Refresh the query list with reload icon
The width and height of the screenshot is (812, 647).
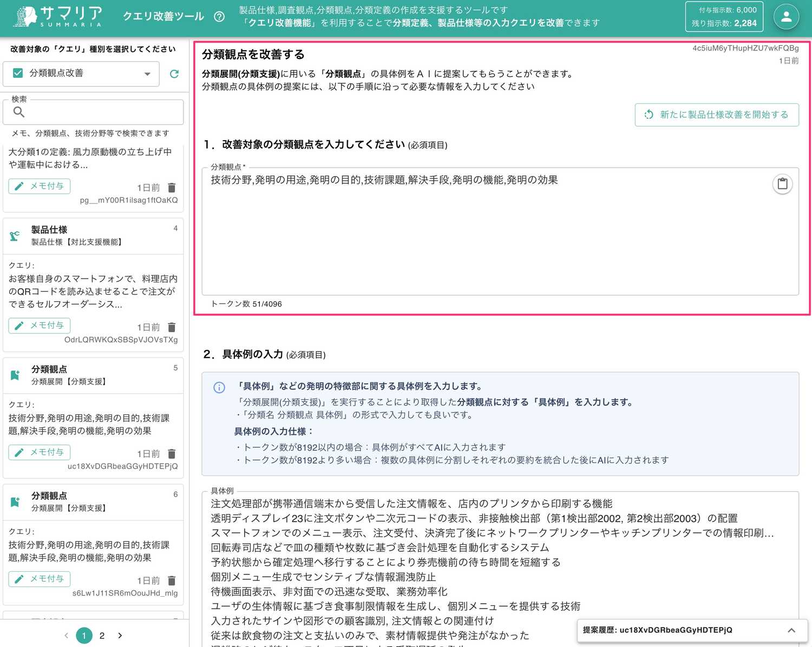coord(174,74)
